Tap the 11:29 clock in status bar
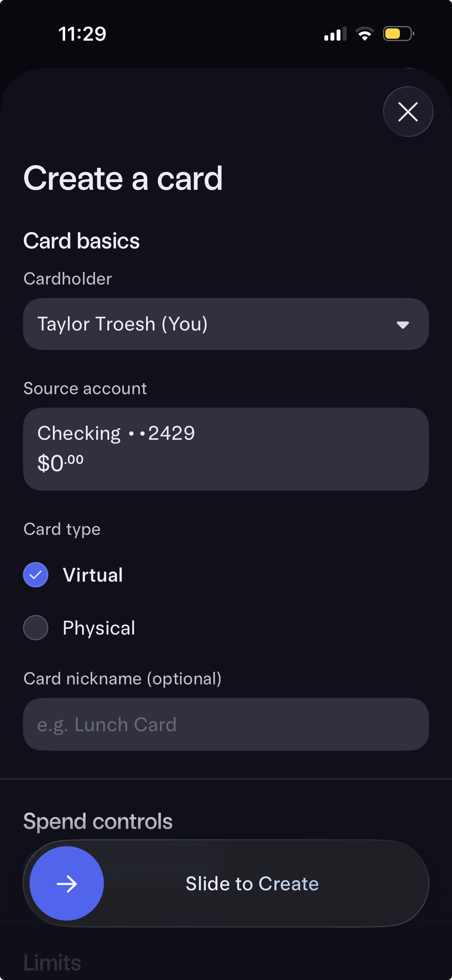Viewport: 452px width, 980px height. tap(82, 34)
